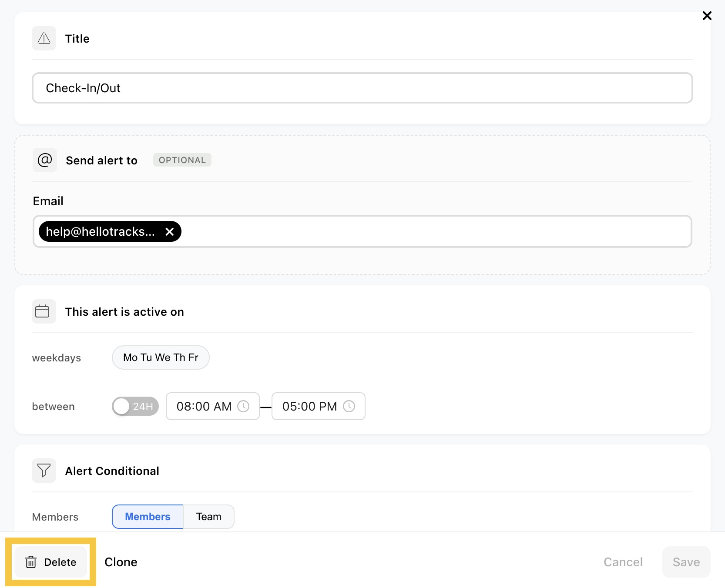Close the alert dialog with X
This screenshot has width=725, height=588.
(x=707, y=16)
